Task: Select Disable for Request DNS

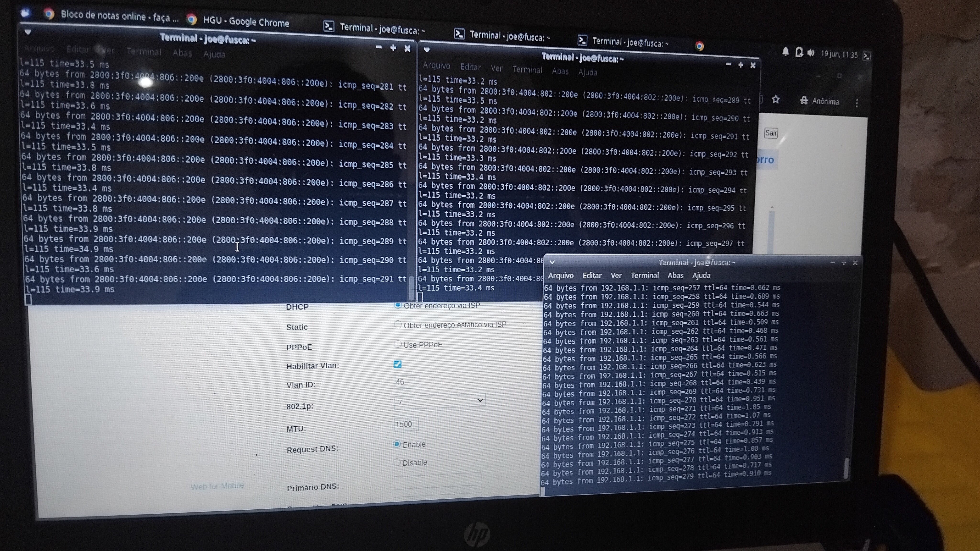Action: [x=396, y=463]
